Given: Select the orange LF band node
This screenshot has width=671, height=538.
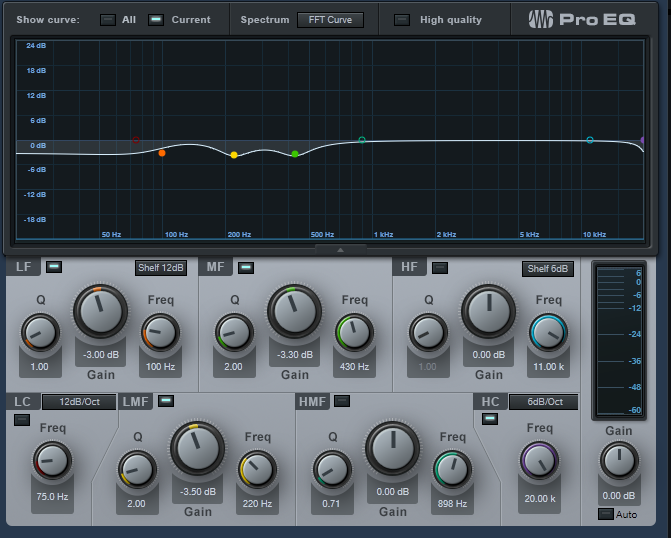Looking at the screenshot, I should point(162,153).
